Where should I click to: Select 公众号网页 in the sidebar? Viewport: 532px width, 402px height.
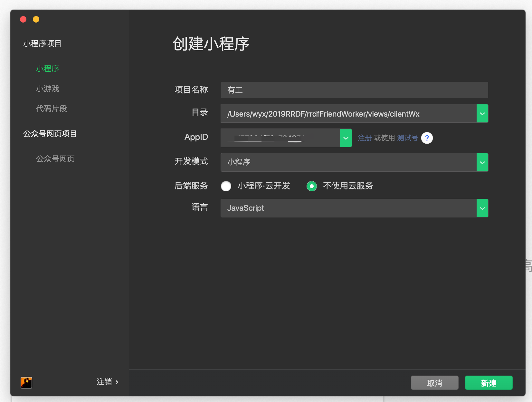55,158
